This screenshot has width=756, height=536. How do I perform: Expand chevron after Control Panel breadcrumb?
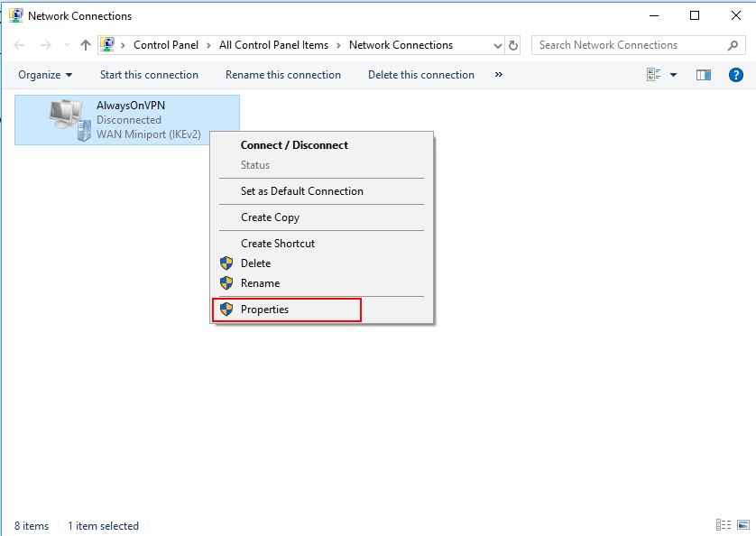pyautogui.click(x=208, y=45)
